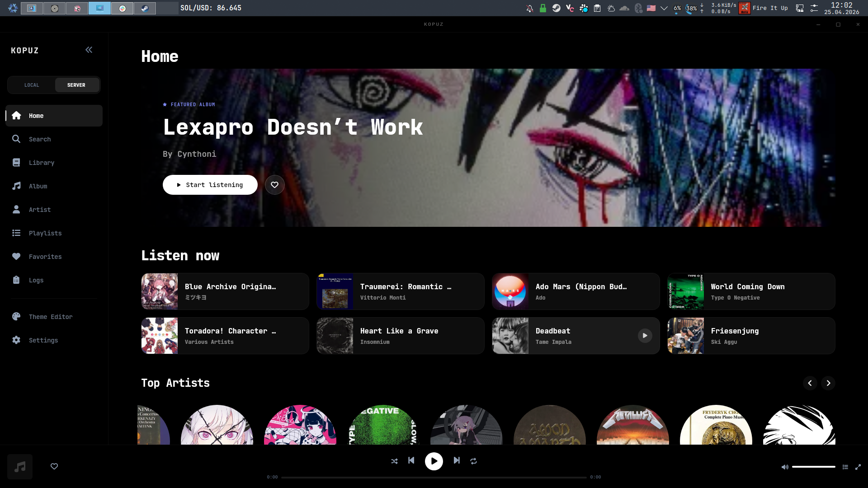
Task: Open the Logs page
Action: pyautogui.click(x=54, y=280)
